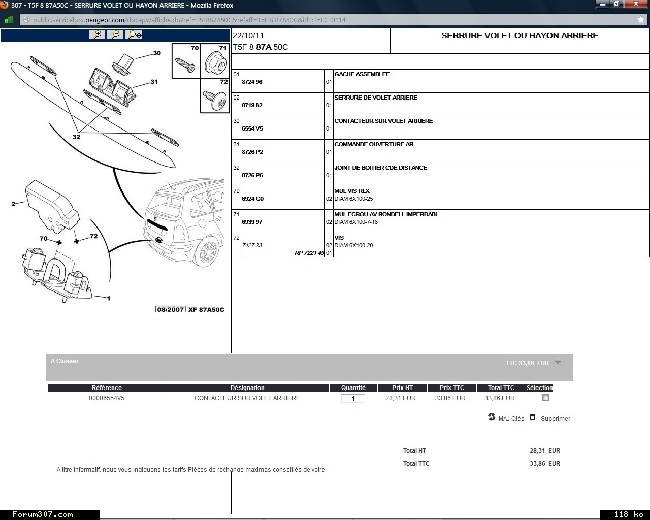Click the car illustration in the diagram
This screenshot has height=520, width=650.
click(x=184, y=223)
